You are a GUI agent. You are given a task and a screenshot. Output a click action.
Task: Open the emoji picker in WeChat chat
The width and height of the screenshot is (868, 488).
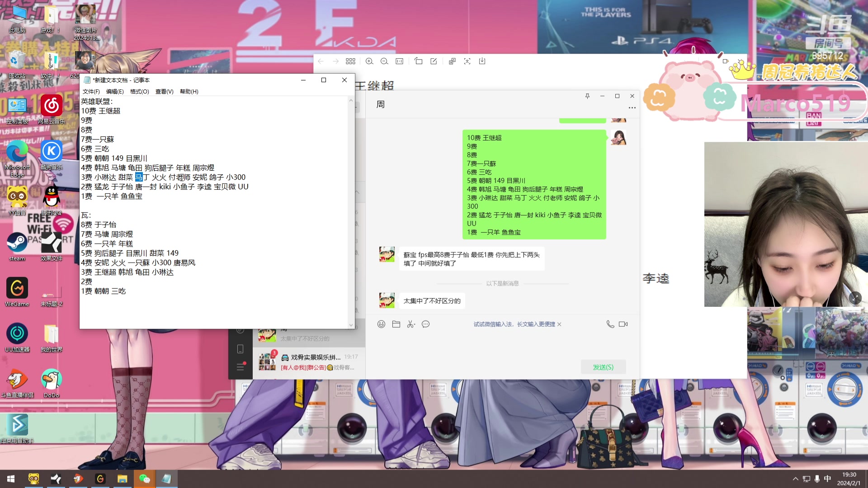tap(381, 324)
